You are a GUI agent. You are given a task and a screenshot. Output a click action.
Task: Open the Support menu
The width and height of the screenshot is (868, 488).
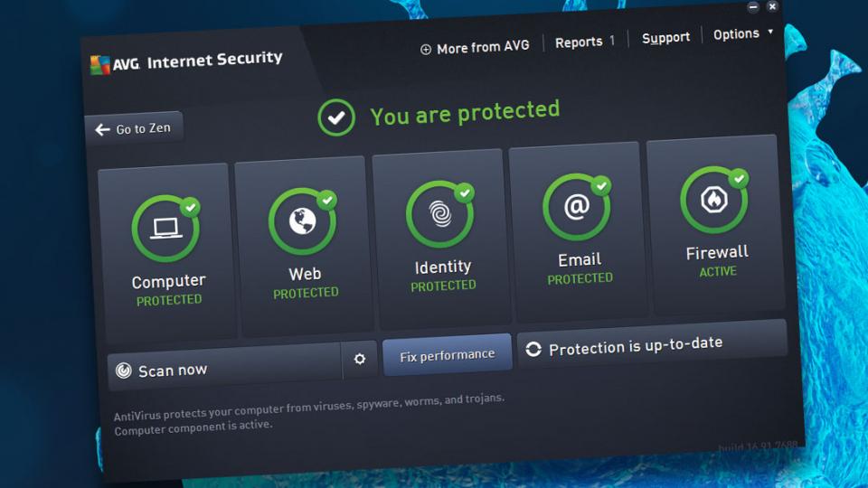pos(666,38)
